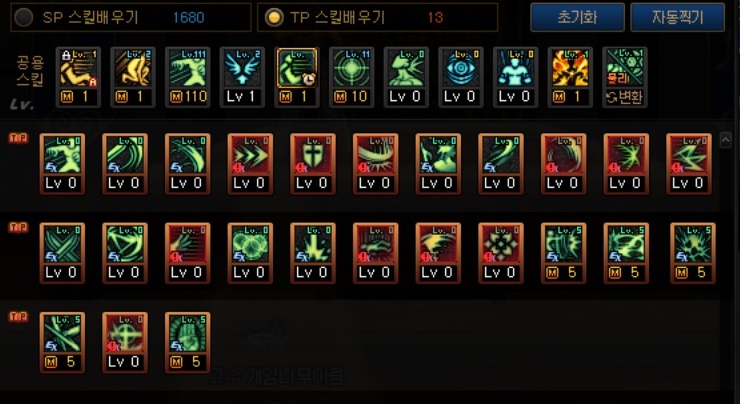Pick the green open hand TP skill
Viewport: 740px width, 404px height.
coord(187,343)
